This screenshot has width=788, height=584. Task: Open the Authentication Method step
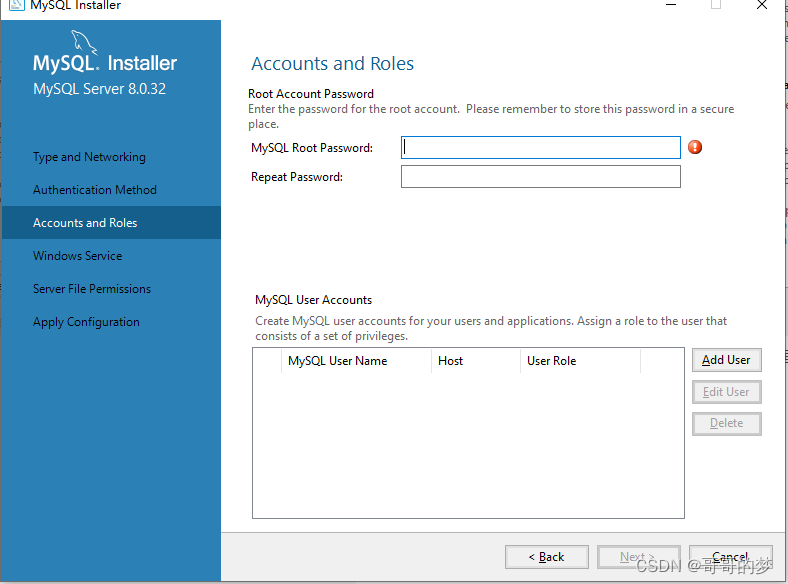coord(95,190)
